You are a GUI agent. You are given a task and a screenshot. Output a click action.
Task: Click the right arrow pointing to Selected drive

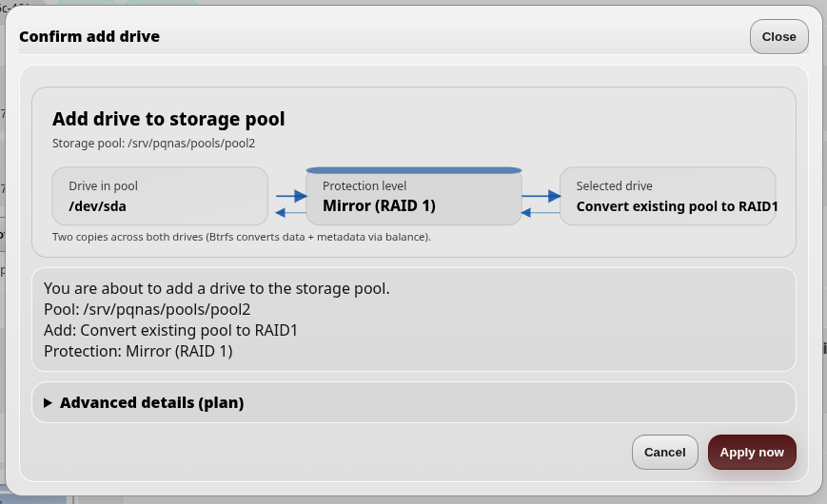(x=541, y=196)
